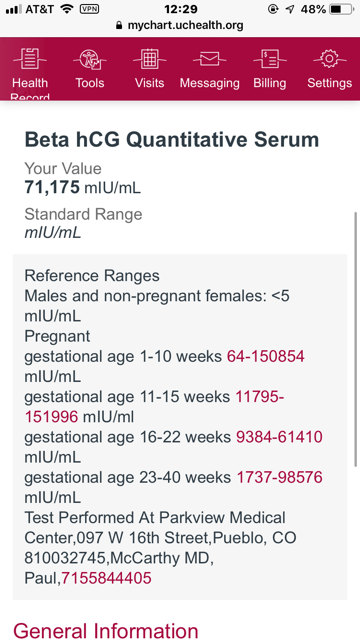Tap the 9384-61410 range link
360x640 pixels.
pos(280,437)
